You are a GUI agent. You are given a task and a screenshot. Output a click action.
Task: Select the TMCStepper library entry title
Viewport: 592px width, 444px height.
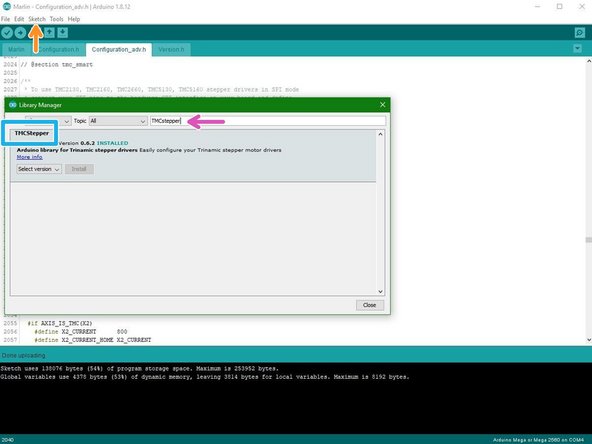coord(32,133)
